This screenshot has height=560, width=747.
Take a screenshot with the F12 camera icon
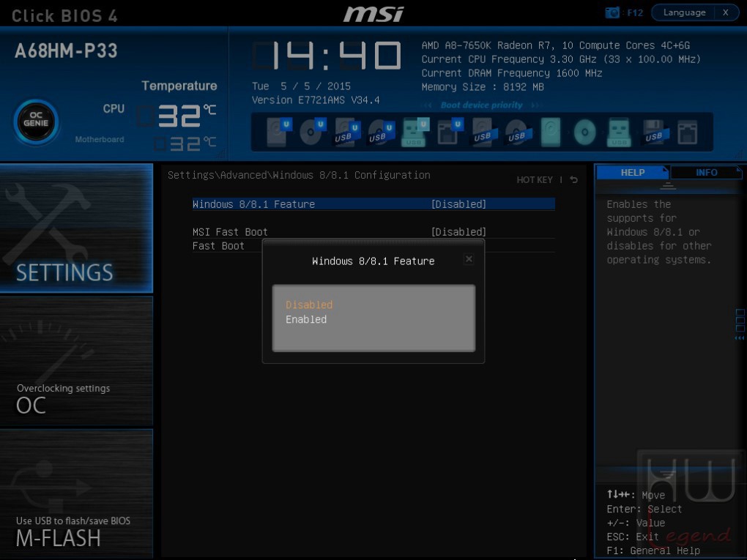pyautogui.click(x=612, y=12)
